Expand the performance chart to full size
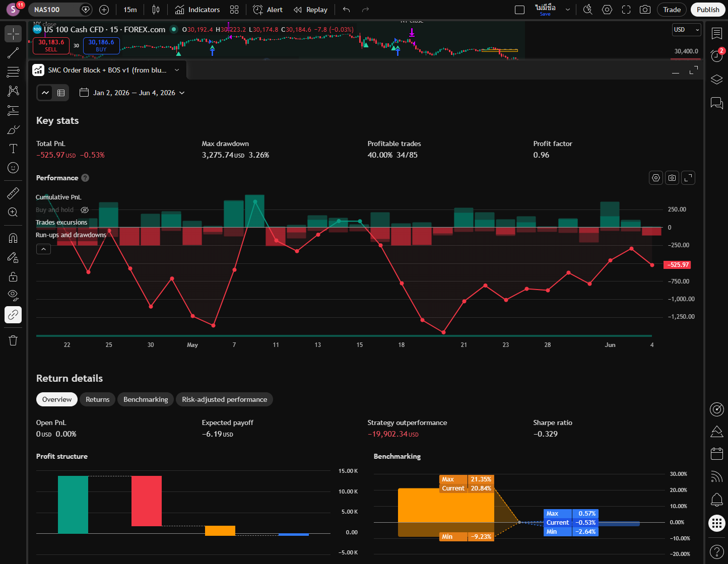Image resolution: width=728 pixels, height=564 pixels. point(688,178)
